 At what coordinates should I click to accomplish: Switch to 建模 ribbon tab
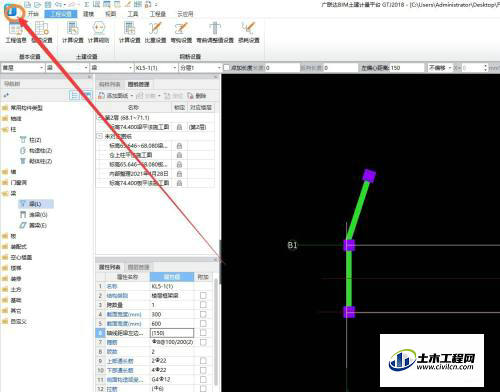[88, 14]
